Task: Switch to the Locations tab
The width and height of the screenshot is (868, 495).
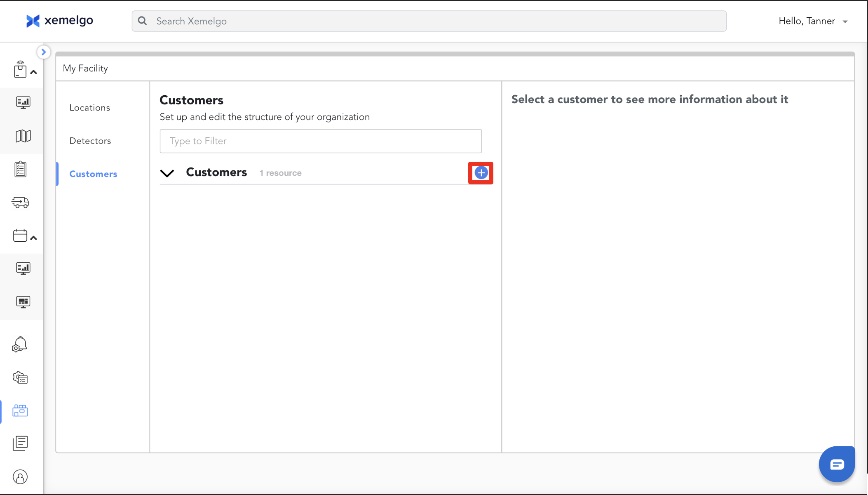Action: [90, 108]
